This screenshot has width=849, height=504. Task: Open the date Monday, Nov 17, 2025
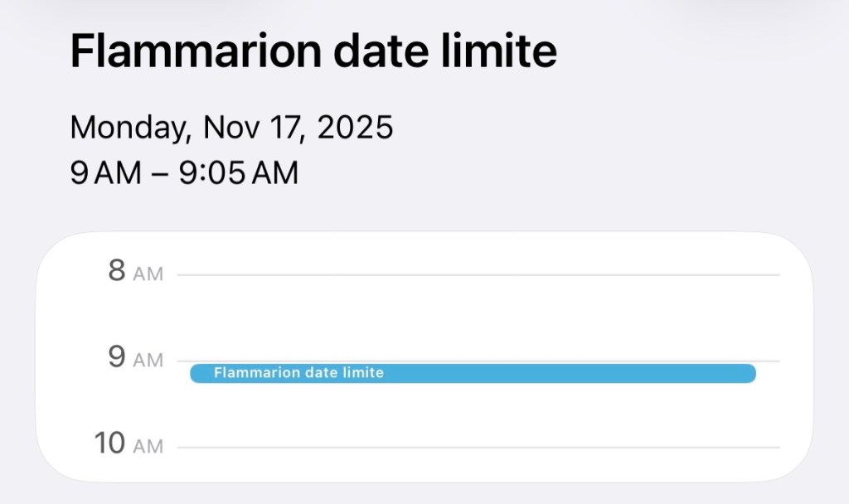pyautogui.click(x=232, y=128)
